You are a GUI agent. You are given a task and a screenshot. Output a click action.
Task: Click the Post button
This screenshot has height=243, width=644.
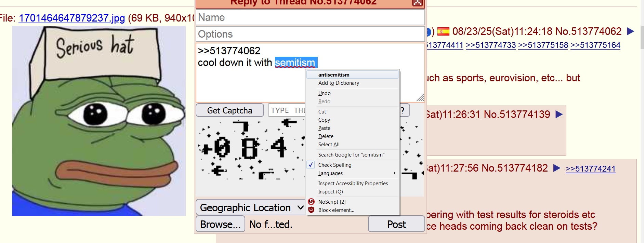tap(396, 224)
